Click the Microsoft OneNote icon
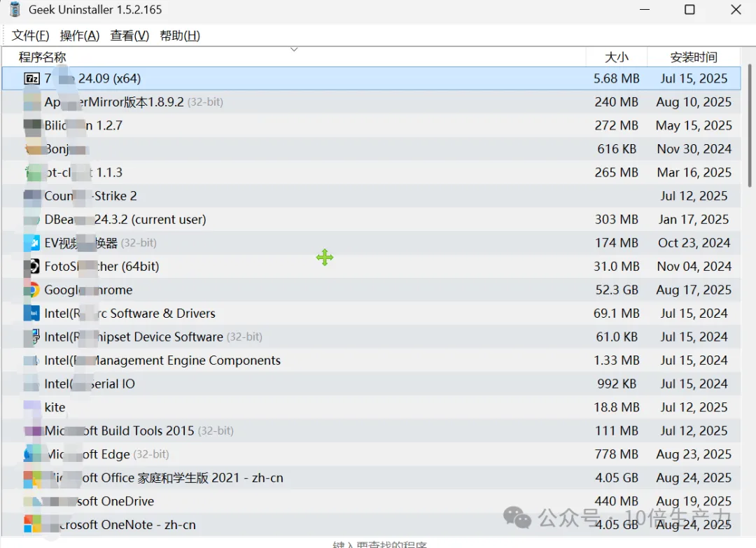The image size is (756, 548). pos(31,524)
